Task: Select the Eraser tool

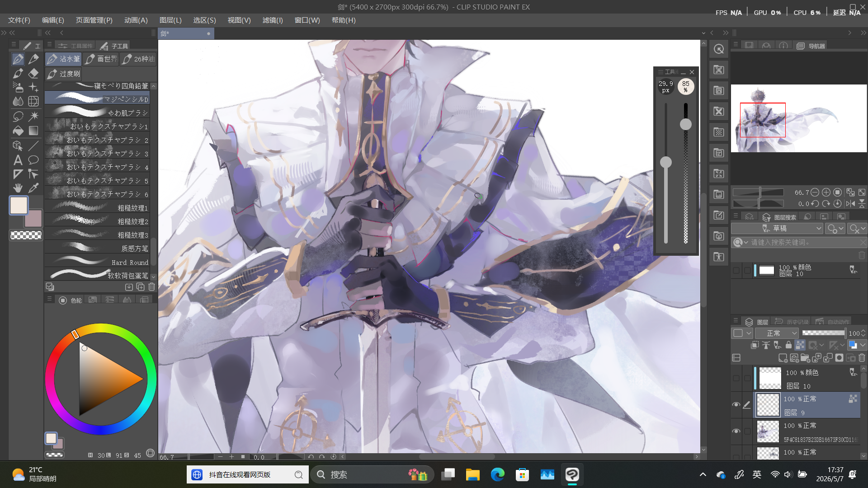Action: pos(33,73)
